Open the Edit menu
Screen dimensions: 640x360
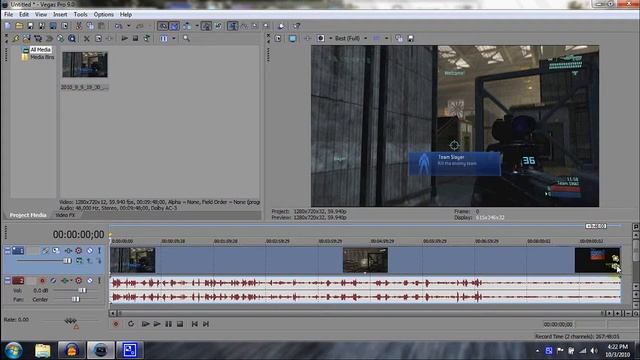coord(24,14)
